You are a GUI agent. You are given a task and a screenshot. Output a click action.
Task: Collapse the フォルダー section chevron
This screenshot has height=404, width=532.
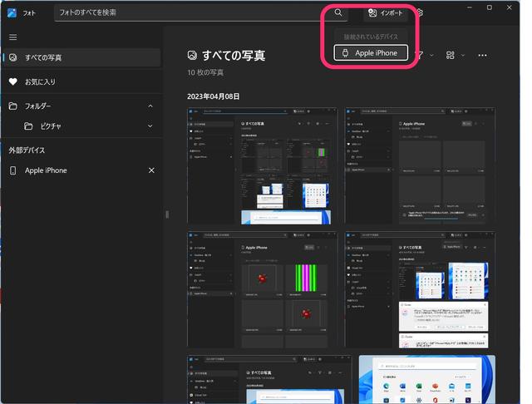click(x=150, y=106)
